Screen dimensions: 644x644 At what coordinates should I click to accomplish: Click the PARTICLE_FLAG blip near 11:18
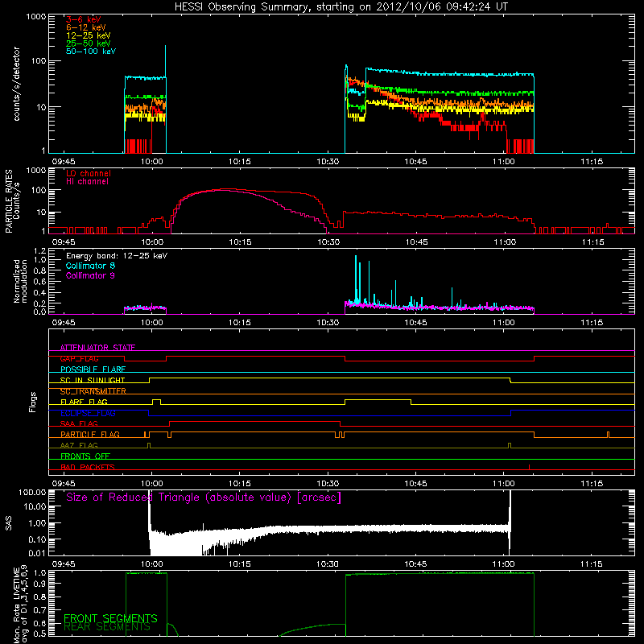tap(609, 435)
